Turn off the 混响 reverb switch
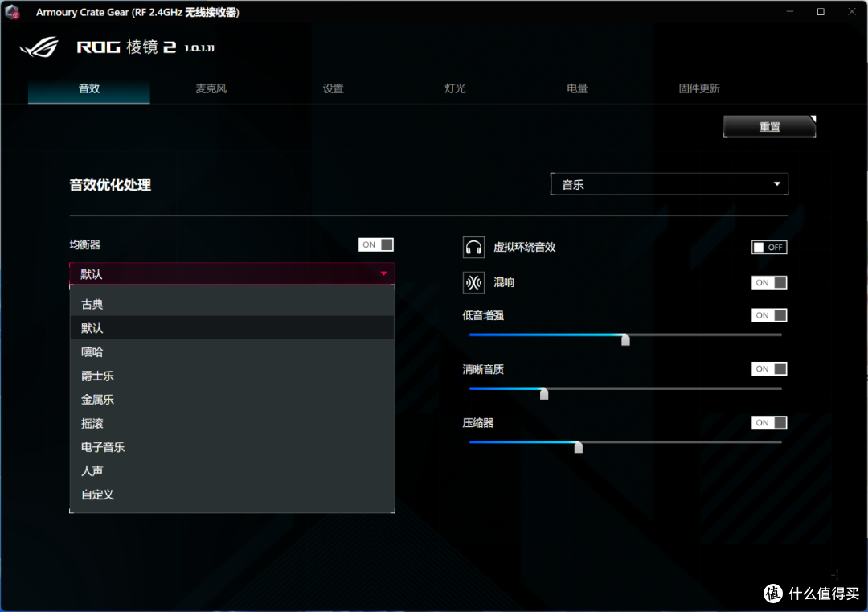Screen dimensions: 868x612 tap(769, 282)
